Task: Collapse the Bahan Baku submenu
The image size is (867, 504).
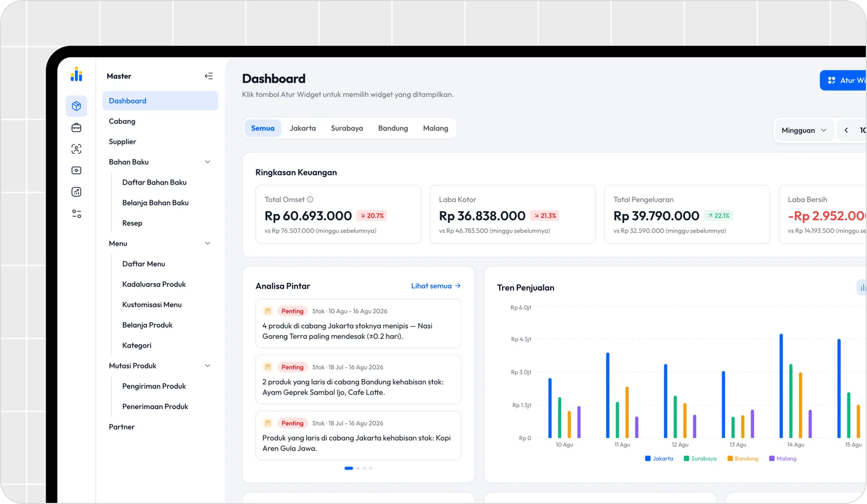Action: pyautogui.click(x=208, y=162)
